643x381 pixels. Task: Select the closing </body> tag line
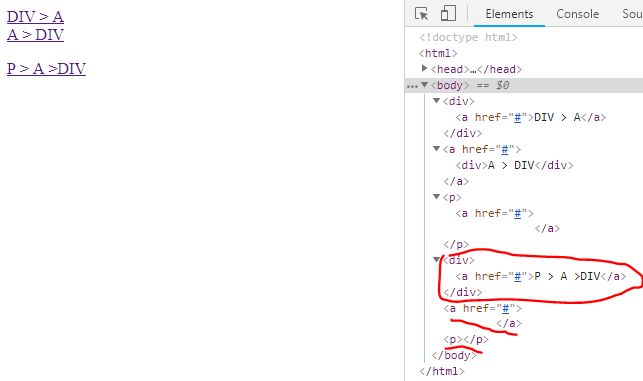click(x=454, y=355)
